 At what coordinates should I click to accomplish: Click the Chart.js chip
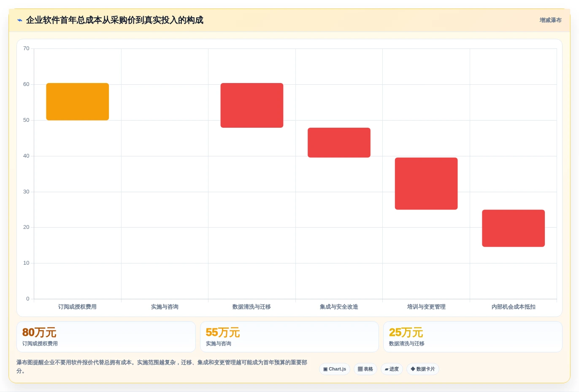pyautogui.click(x=335, y=369)
